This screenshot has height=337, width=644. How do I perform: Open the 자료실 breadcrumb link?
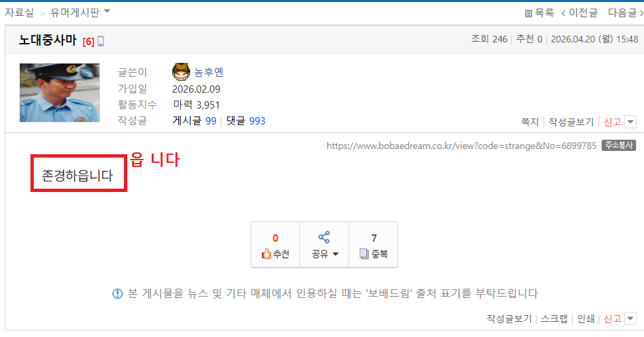pyautogui.click(x=19, y=13)
